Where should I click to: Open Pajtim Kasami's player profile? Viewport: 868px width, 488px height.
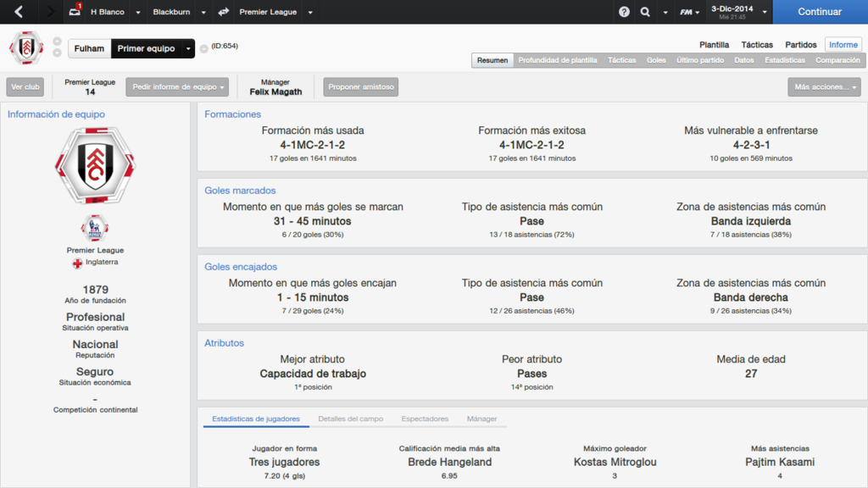point(780,462)
